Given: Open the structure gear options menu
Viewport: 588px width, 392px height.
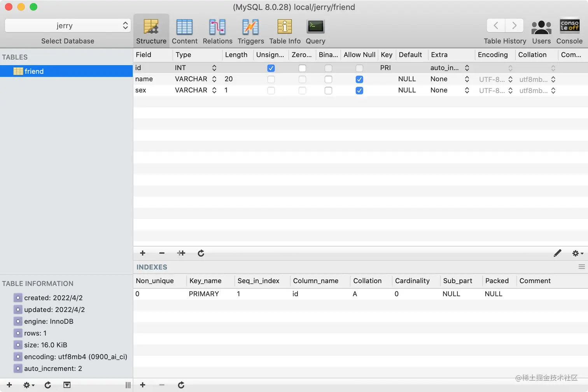Looking at the screenshot, I should coord(577,253).
